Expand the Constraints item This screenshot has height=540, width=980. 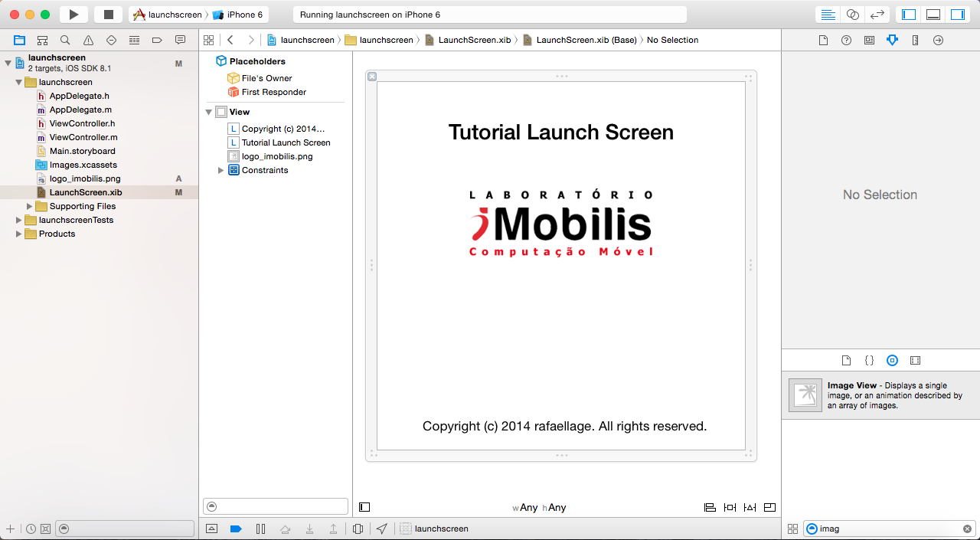pyautogui.click(x=221, y=170)
